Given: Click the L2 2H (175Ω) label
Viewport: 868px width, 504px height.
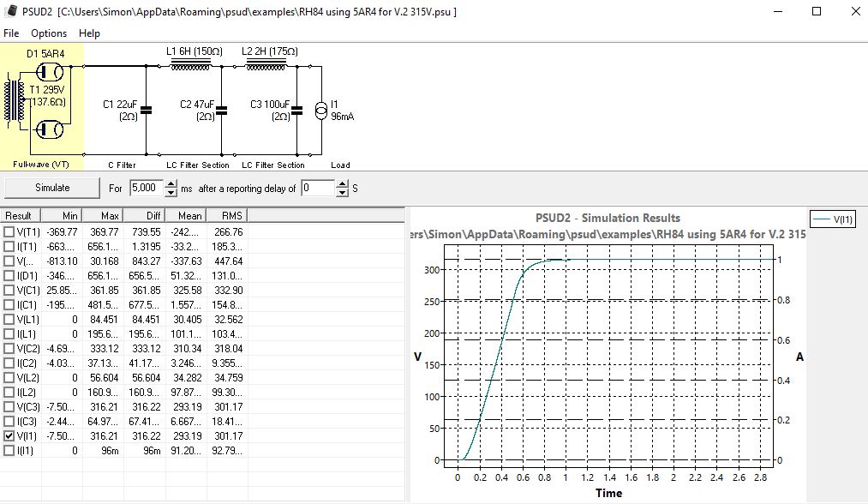Looking at the screenshot, I should 270,51.
